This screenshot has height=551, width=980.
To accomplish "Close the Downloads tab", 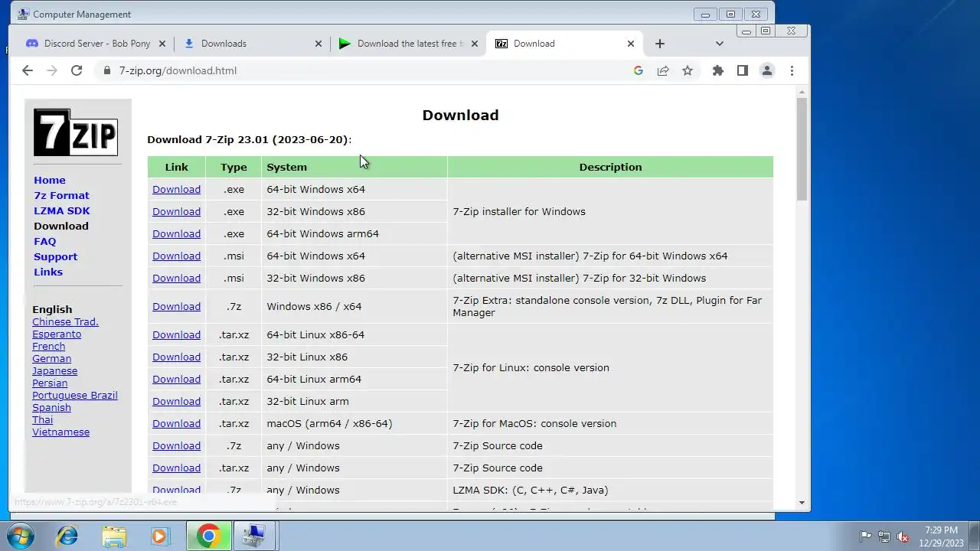I will click(x=318, y=44).
